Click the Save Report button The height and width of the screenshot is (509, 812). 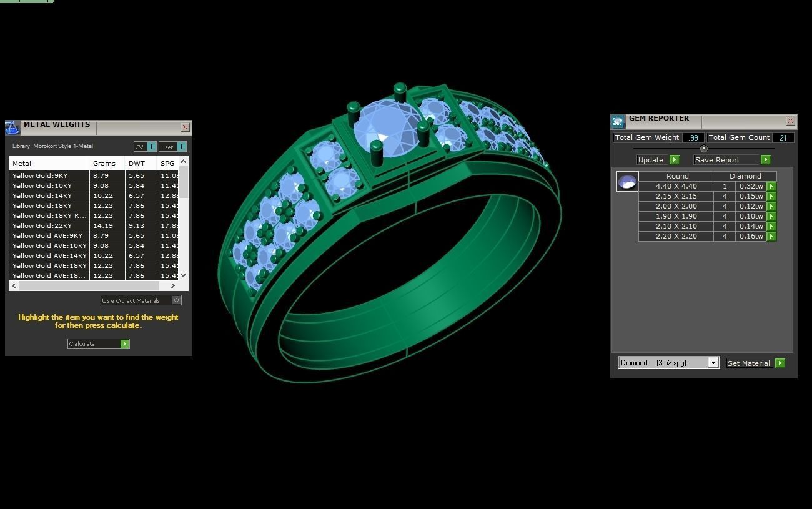732,160
